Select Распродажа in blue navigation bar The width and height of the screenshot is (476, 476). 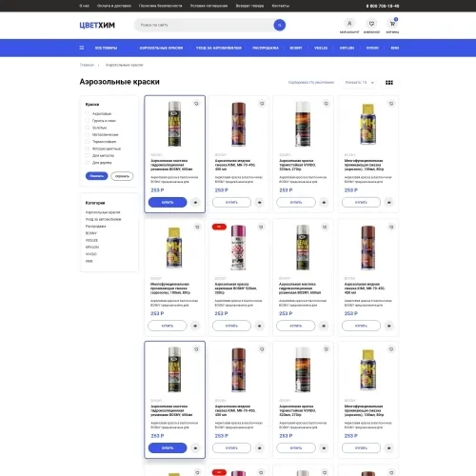click(266, 48)
